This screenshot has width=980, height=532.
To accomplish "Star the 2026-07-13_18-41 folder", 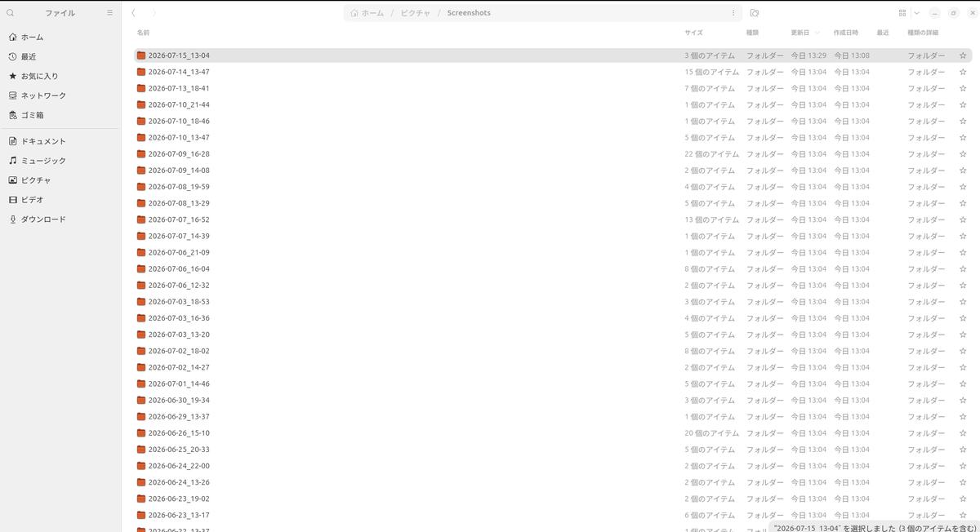I will (x=963, y=88).
